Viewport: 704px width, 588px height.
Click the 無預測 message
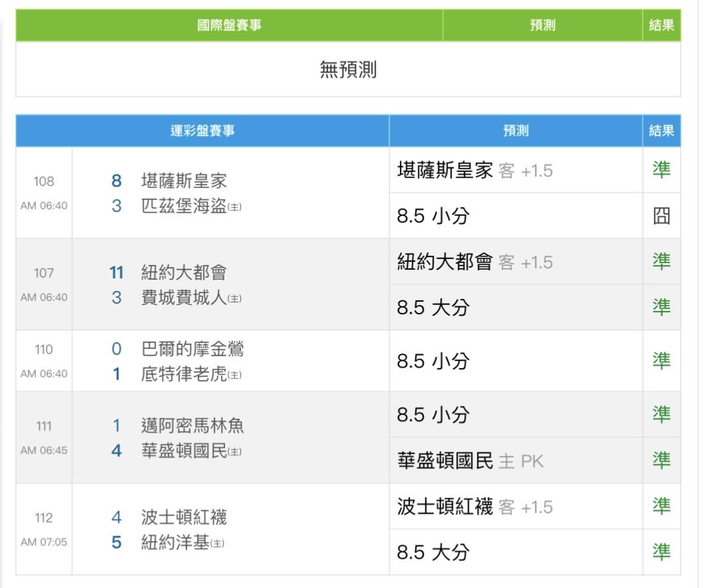click(348, 70)
